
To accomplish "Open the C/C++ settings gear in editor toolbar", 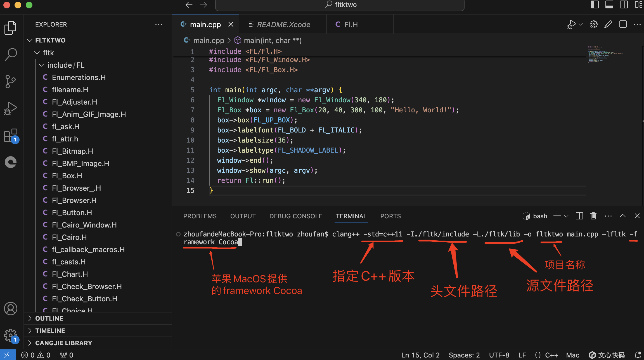I will pyautogui.click(x=594, y=24).
